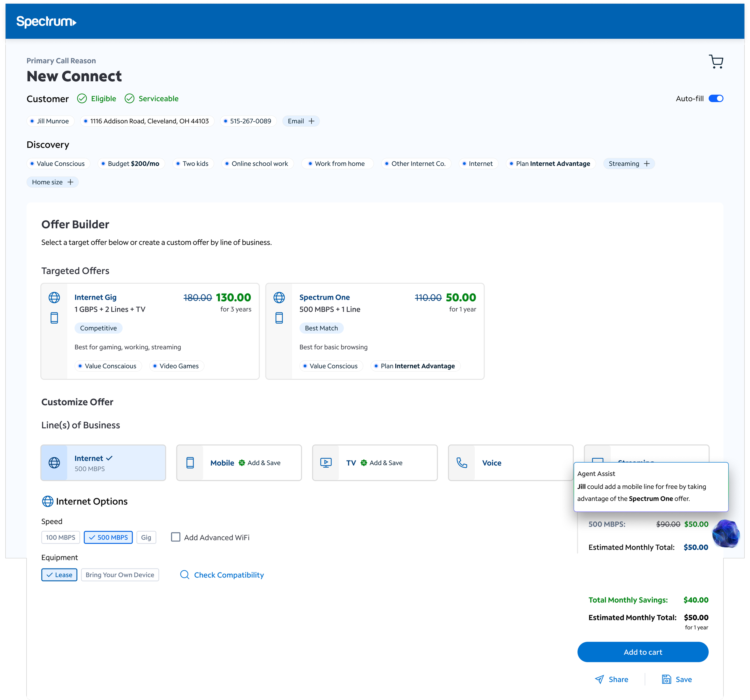Click the Budget $200/mo discovery chip

131,164
